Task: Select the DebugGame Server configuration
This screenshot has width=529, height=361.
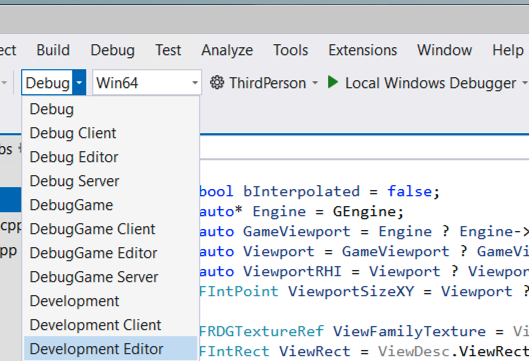Action: [x=111, y=277]
